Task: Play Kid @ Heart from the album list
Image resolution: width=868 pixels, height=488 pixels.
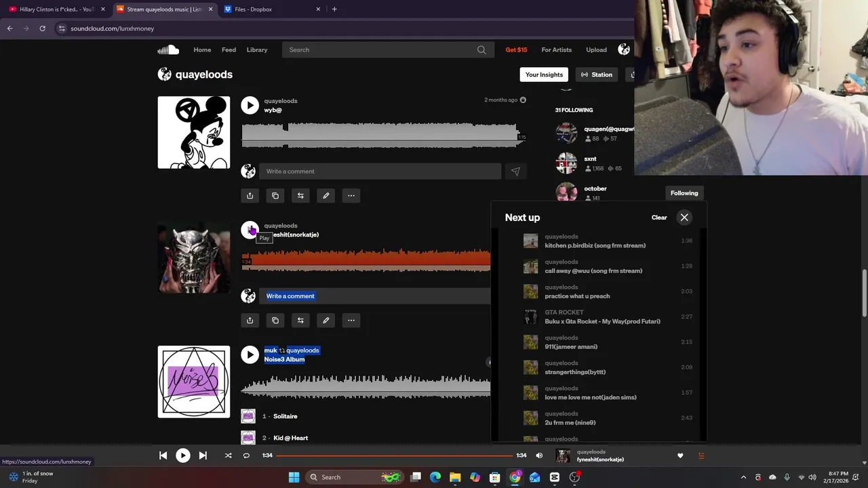Action: click(290, 438)
